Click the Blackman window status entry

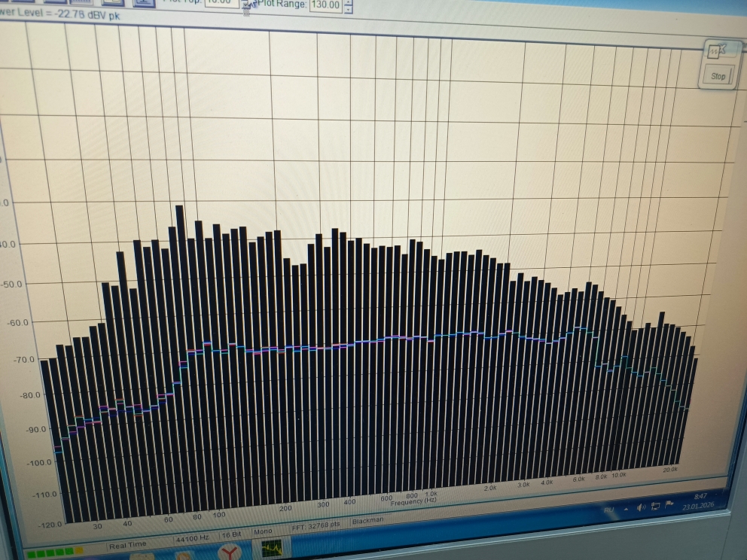click(x=367, y=520)
